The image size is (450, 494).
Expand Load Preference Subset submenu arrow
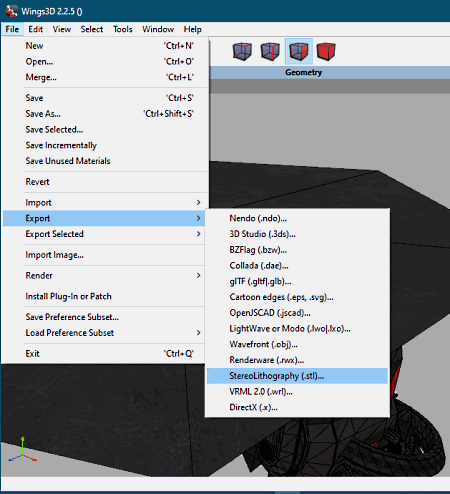pos(198,333)
